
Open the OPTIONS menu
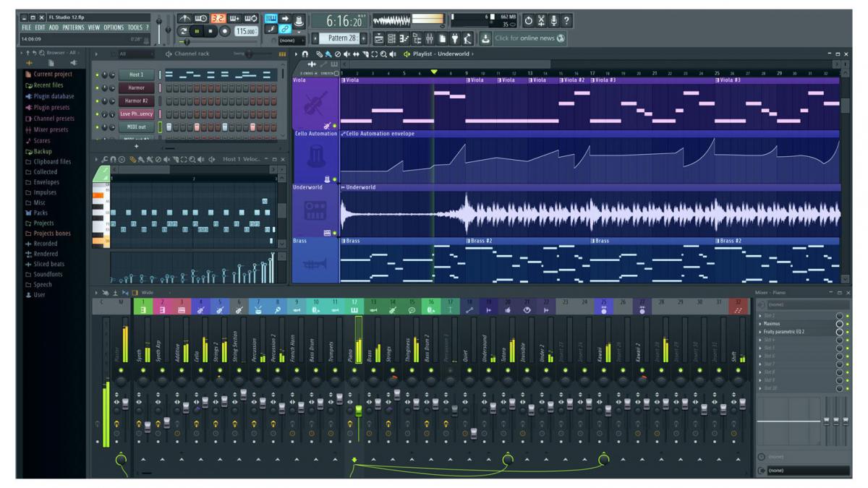tap(114, 27)
